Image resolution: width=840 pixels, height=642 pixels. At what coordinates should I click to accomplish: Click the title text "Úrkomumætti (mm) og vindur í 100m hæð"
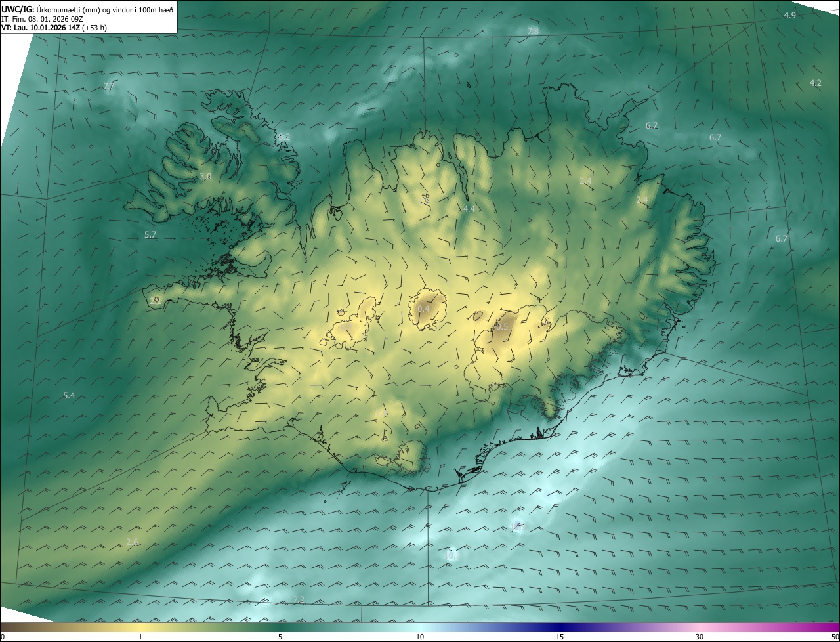click(x=105, y=9)
